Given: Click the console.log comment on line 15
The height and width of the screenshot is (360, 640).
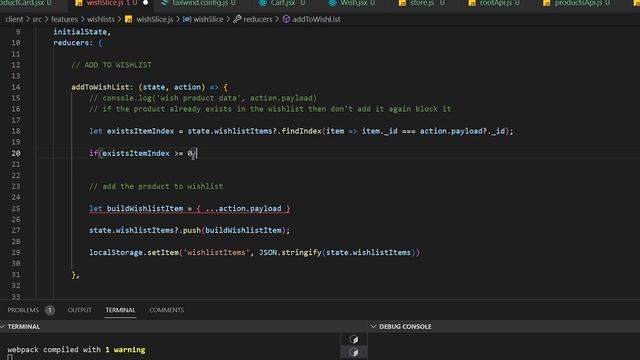Looking at the screenshot, I should tap(203, 98).
